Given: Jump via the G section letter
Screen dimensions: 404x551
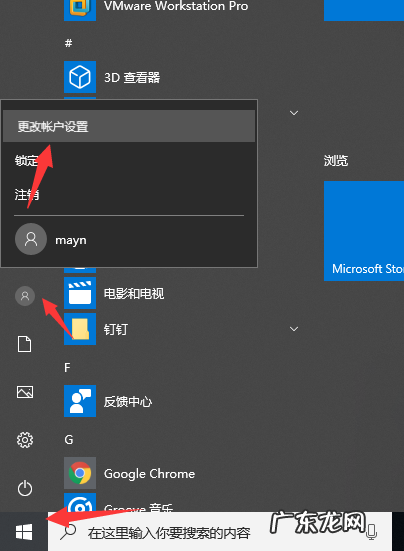Looking at the screenshot, I should click(69, 440).
